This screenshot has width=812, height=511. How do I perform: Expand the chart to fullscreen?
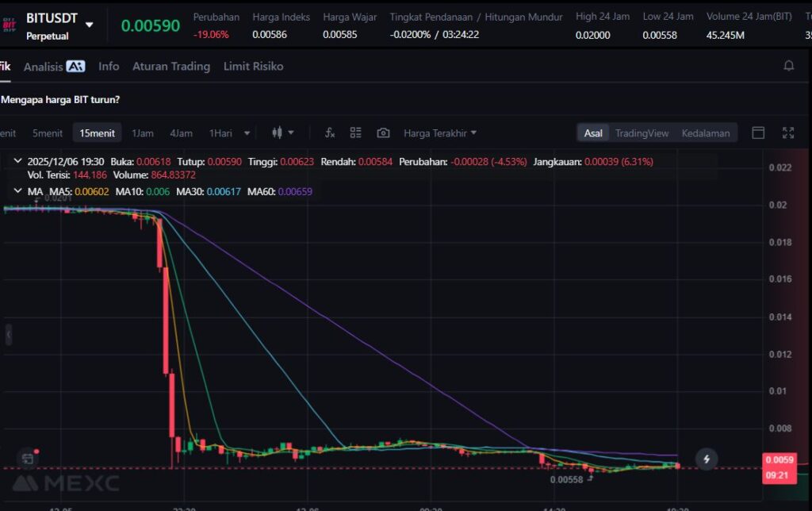[x=788, y=133]
